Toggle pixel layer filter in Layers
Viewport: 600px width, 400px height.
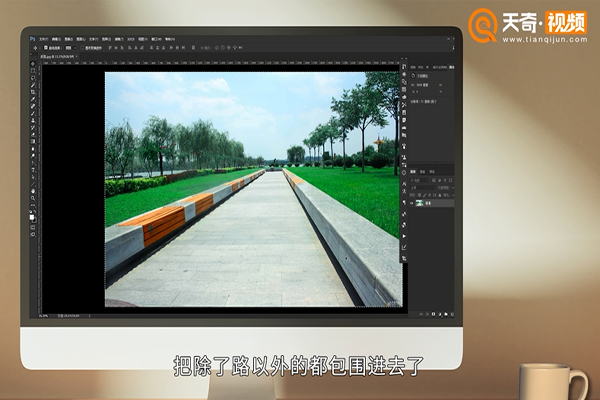click(x=434, y=180)
